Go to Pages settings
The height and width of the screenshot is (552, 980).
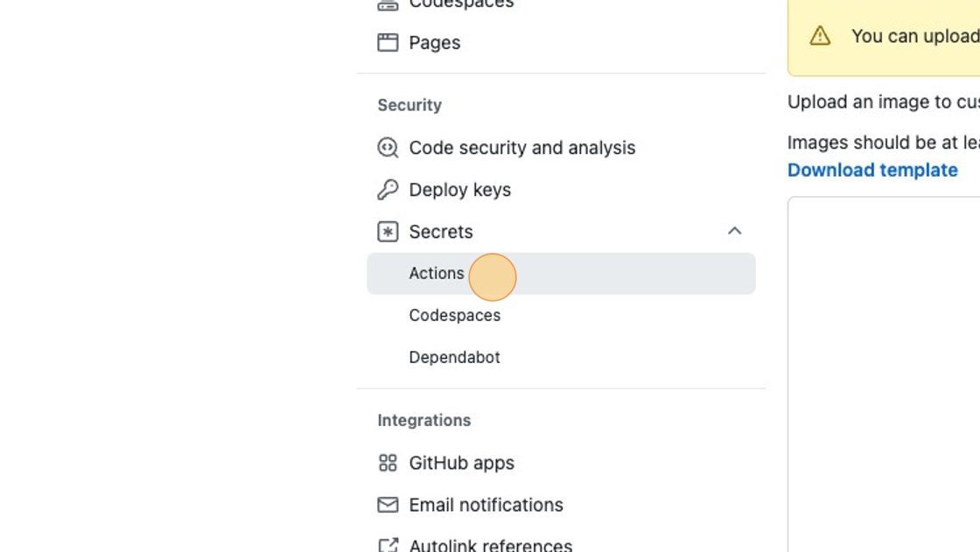[x=434, y=43]
